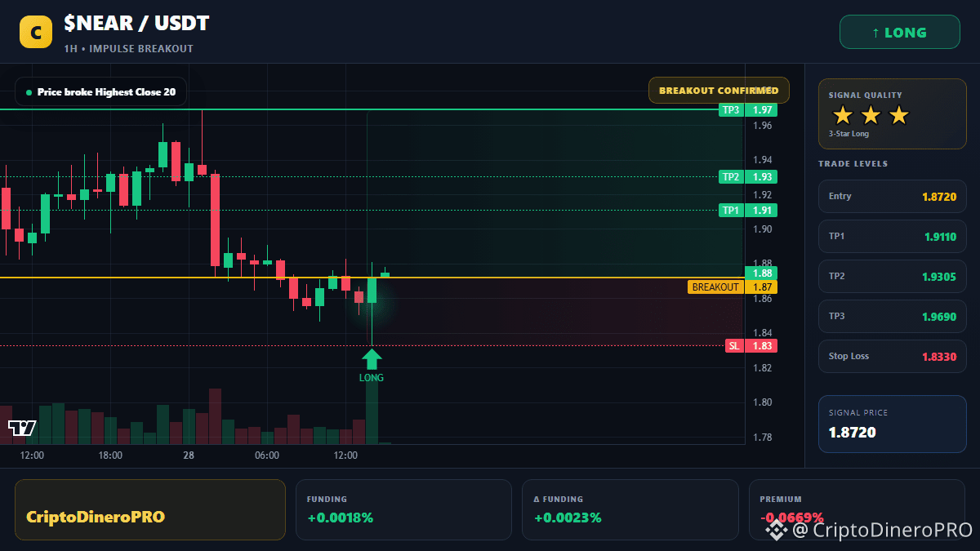The height and width of the screenshot is (551, 980).
Task: Select the red SL 1.83 chart label
Action: pos(751,346)
